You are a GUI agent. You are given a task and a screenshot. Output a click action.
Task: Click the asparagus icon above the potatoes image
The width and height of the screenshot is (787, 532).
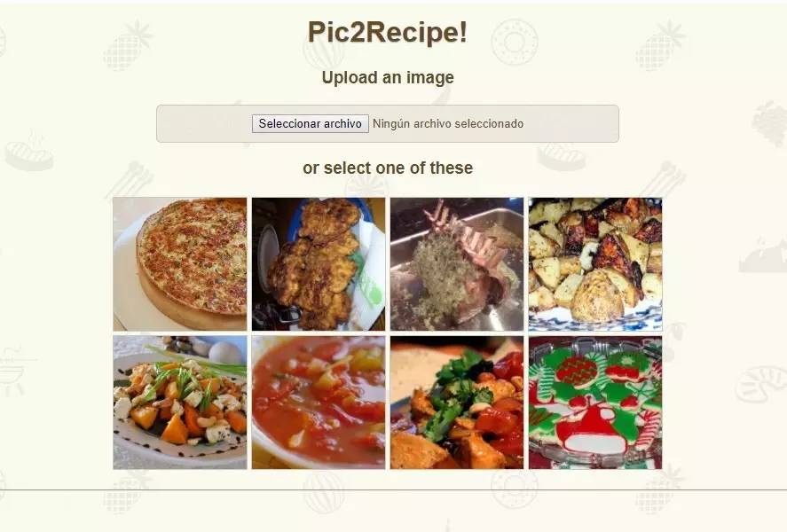point(663,179)
